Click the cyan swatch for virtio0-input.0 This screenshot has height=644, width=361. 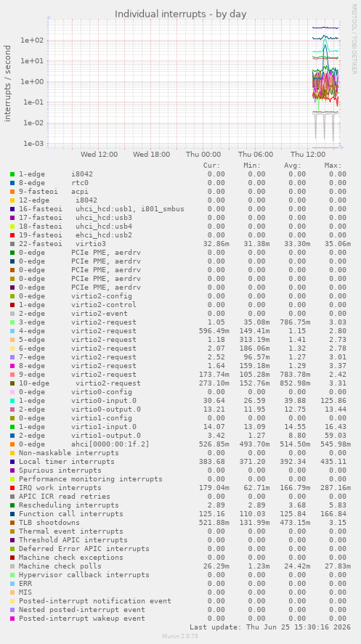pyautogui.click(x=12, y=401)
